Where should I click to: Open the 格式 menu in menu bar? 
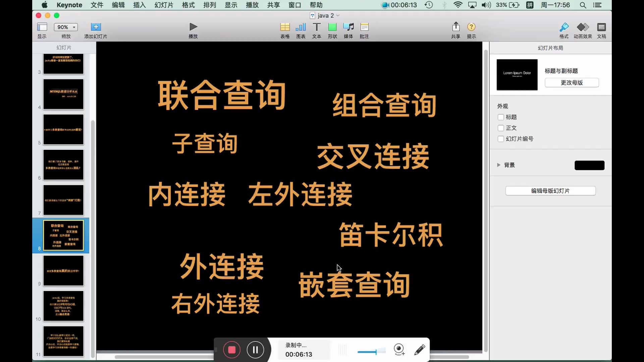click(x=188, y=5)
